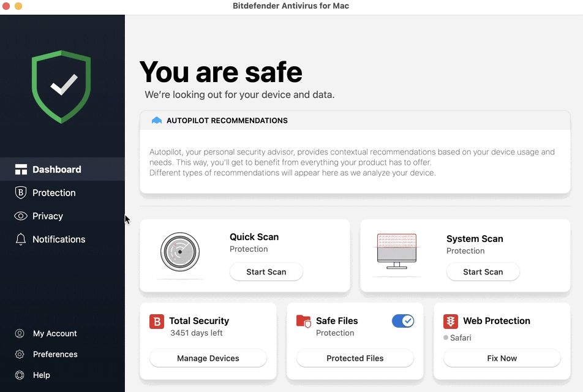This screenshot has height=392, width=583.
Task: Open the Privacy section
Action: click(x=62, y=216)
